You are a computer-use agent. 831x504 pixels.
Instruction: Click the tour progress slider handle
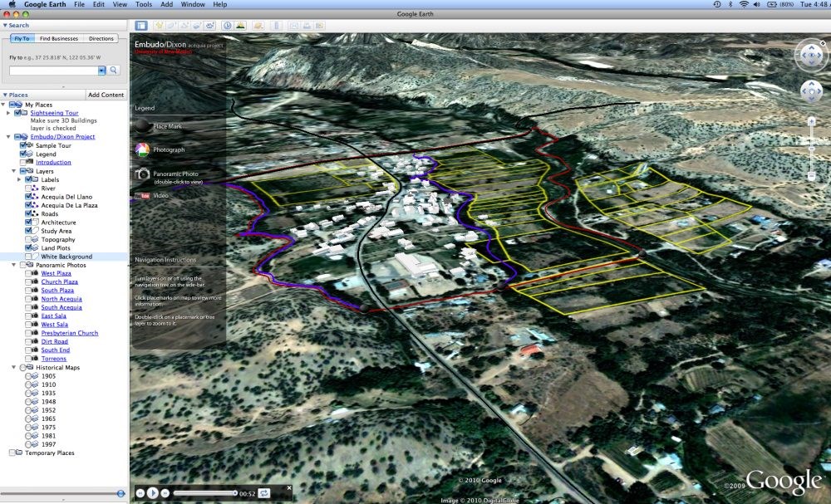pos(235,493)
